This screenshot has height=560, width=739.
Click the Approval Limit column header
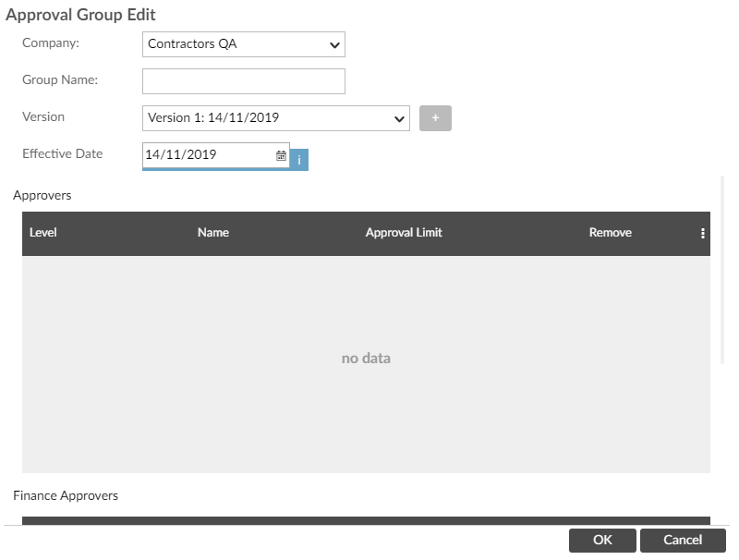tap(404, 233)
